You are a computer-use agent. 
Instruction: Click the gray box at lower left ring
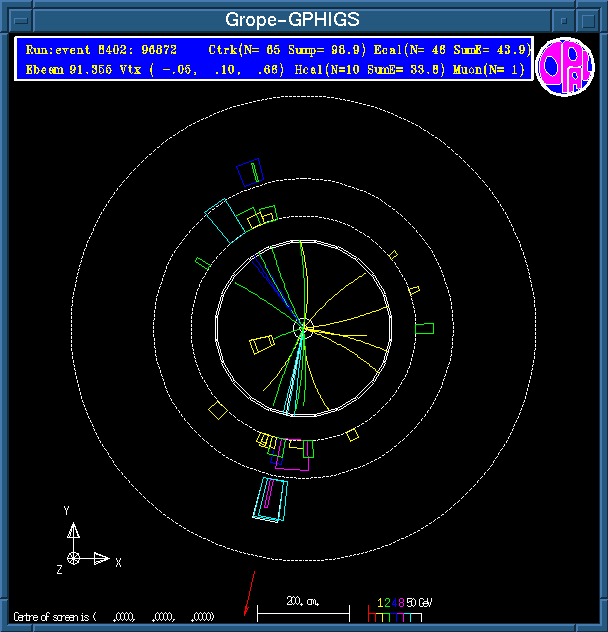click(217, 409)
